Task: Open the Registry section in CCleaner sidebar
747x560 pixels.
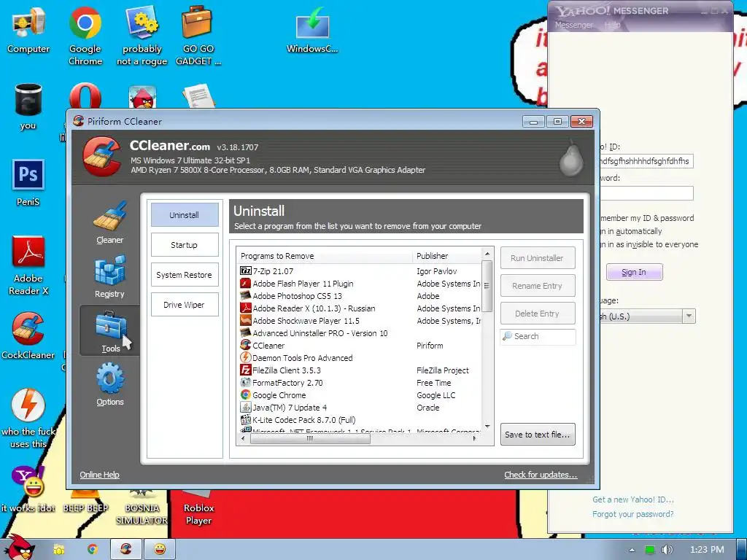Action: 110,276
